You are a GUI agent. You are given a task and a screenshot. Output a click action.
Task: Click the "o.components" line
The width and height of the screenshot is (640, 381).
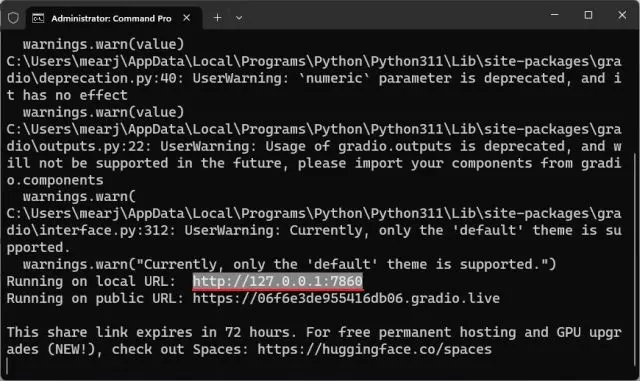click(x=55, y=180)
